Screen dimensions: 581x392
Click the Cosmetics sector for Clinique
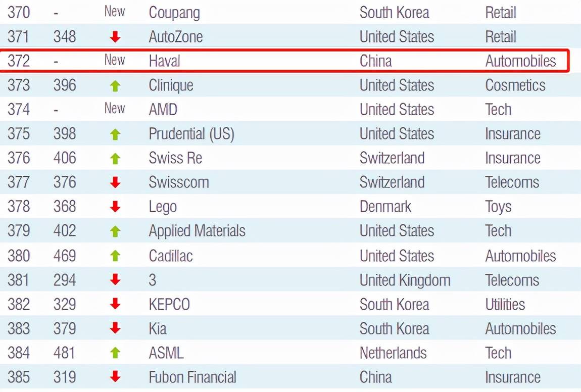tap(515, 85)
